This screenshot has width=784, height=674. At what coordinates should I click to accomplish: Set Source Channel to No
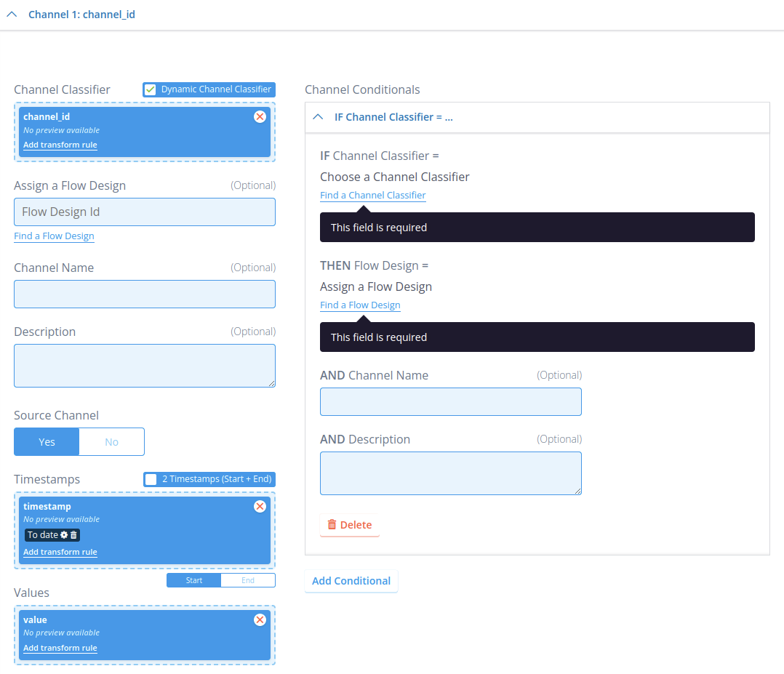111,441
